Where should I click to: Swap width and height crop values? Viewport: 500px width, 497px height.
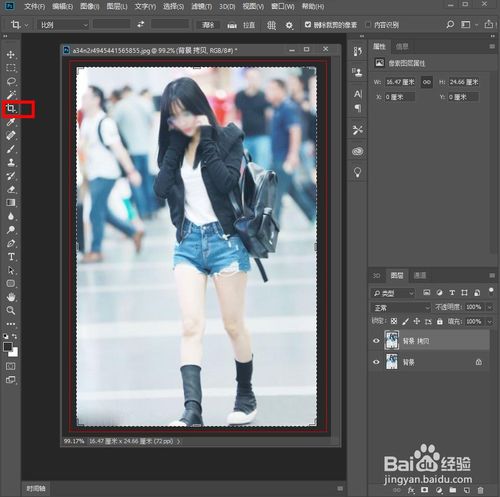coord(141,24)
